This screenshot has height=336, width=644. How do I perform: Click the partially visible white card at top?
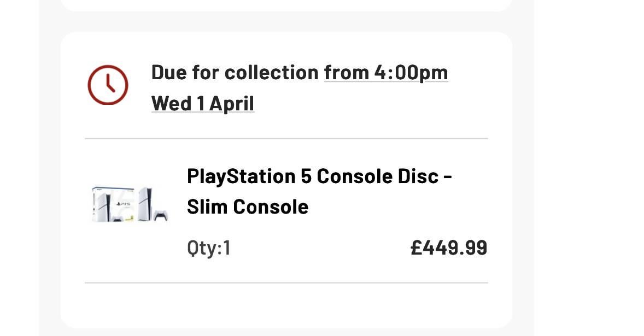[x=286, y=5]
